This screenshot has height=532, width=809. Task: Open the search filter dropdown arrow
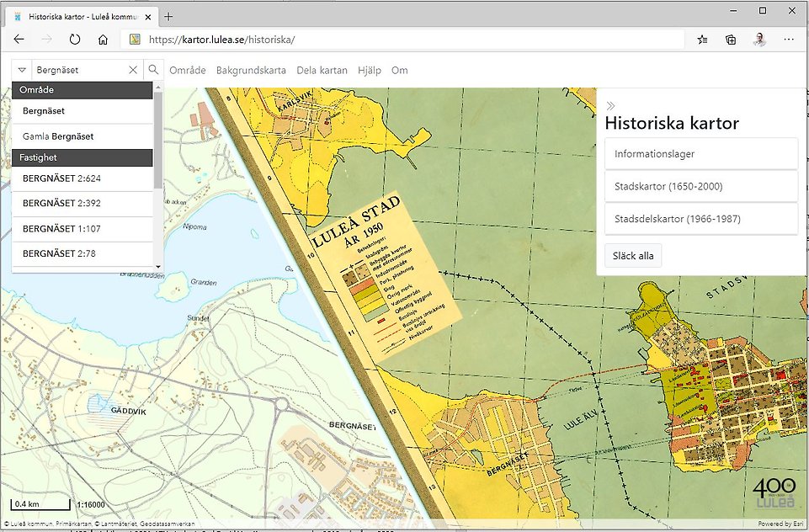click(21, 69)
